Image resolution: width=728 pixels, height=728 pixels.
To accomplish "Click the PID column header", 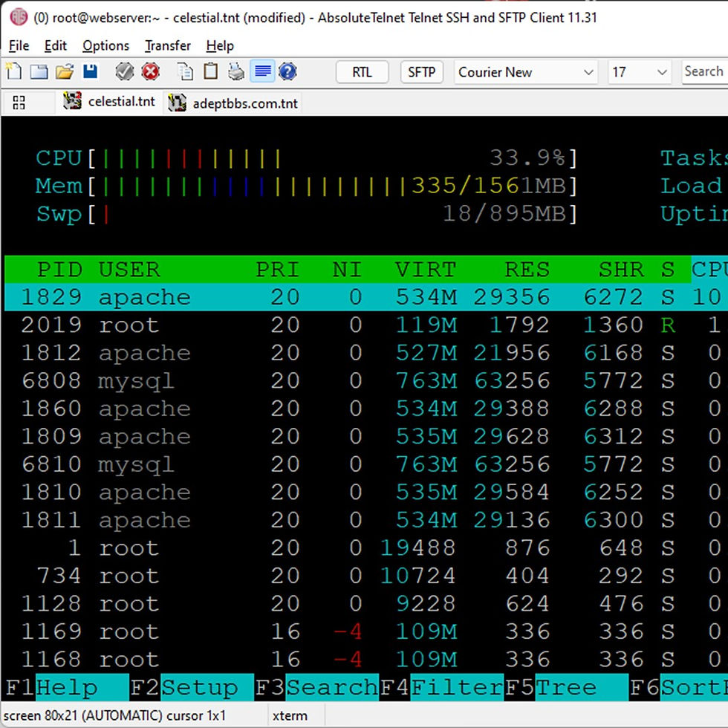I will pos(59,269).
